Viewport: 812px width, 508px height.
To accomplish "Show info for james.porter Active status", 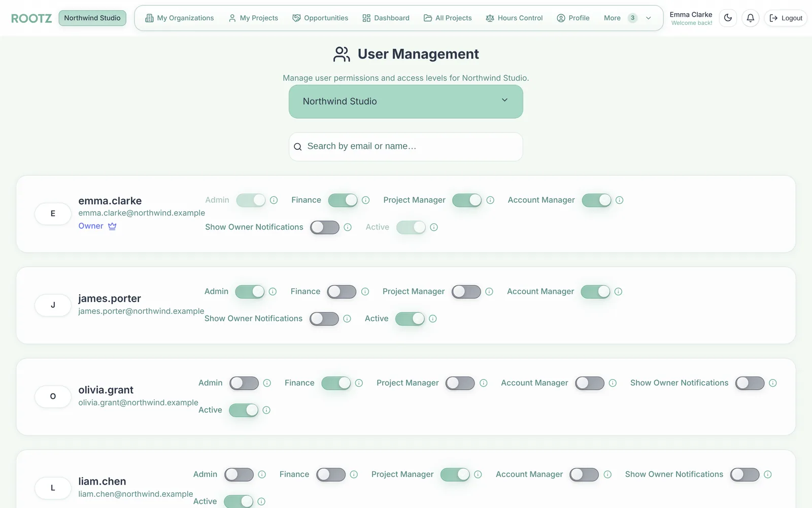I will click(433, 319).
